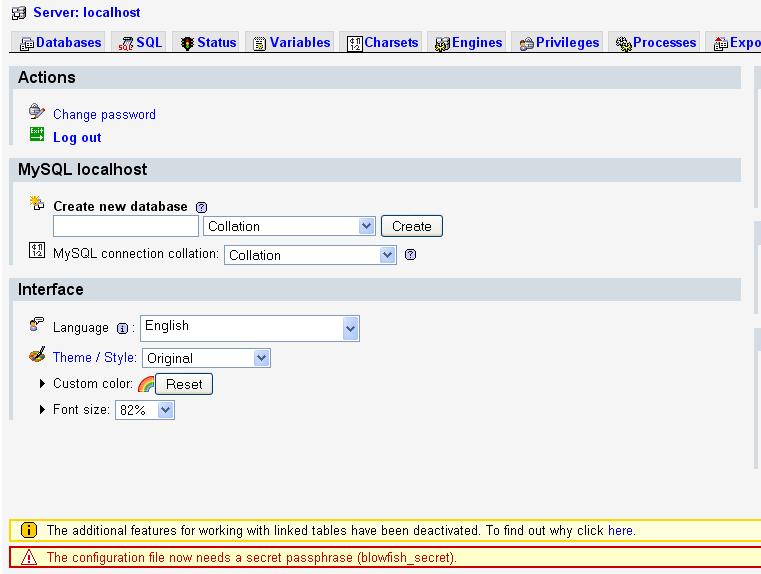Click the Engines tab icon
Screen dimensions: 761x574
442,44
